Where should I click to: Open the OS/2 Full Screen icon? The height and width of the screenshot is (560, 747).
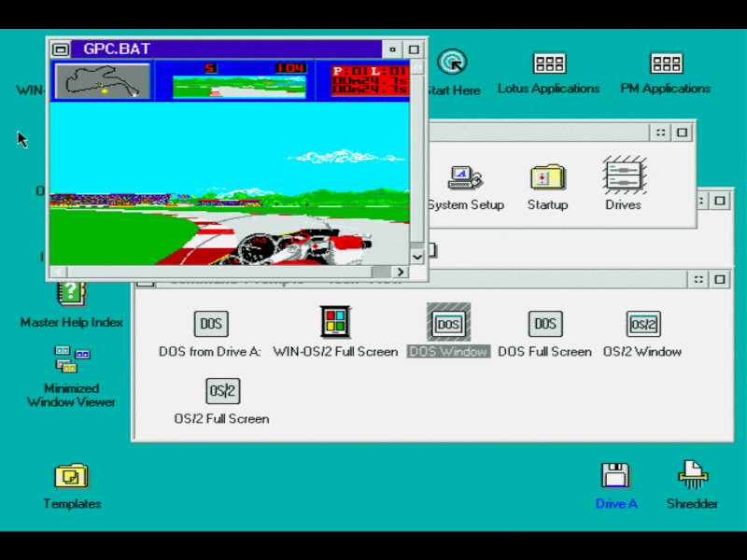222,391
